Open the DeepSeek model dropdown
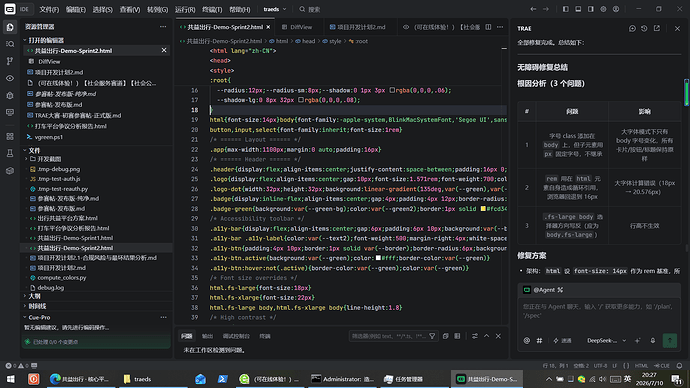Image resolution: width=690 pixels, height=388 pixels. [606, 340]
